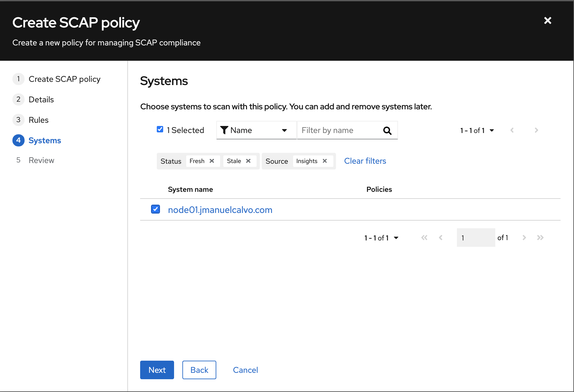The image size is (574, 392).
Task: Click the System name column header
Action: point(190,189)
